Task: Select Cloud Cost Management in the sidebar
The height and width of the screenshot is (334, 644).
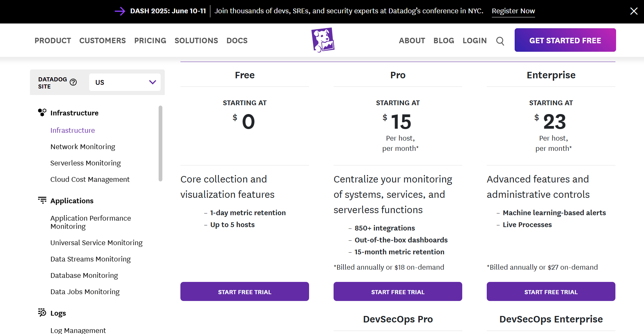Action: pos(90,179)
